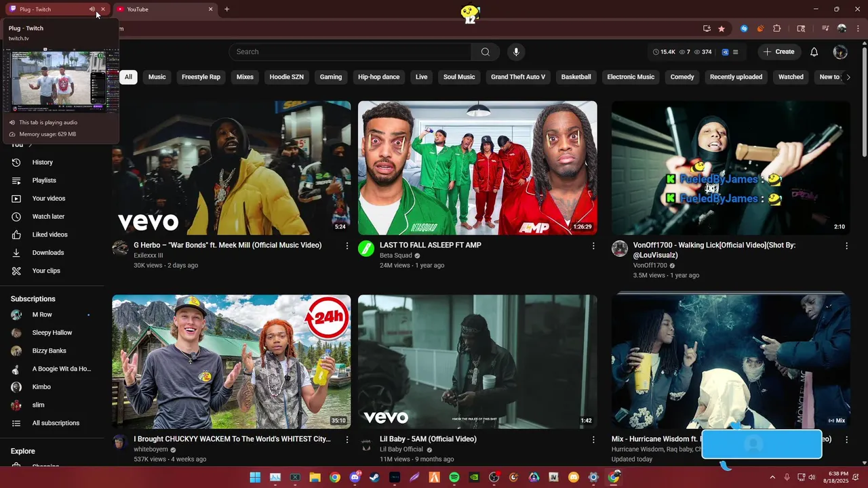Screen dimensions: 868x488
Task: Open File Explorer from taskbar
Action: (315, 477)
